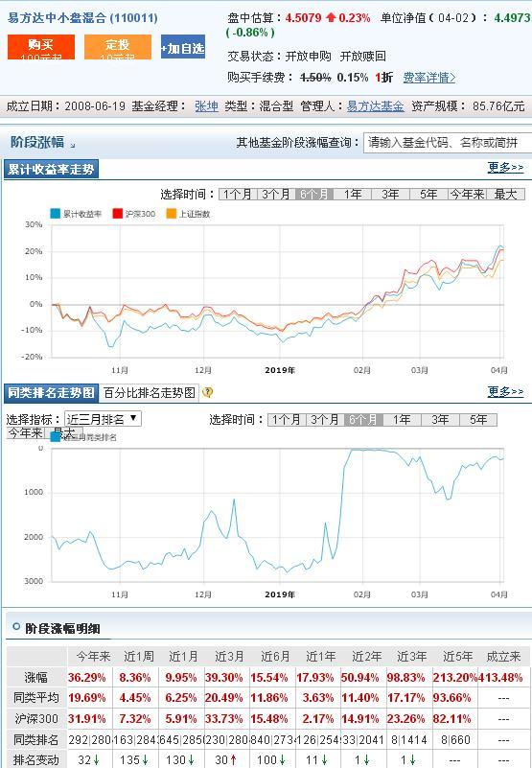Click the red up arrow beside 4.5079
Image resolution: width=532 pixels, height=768 pixels.
coord(330,18)
